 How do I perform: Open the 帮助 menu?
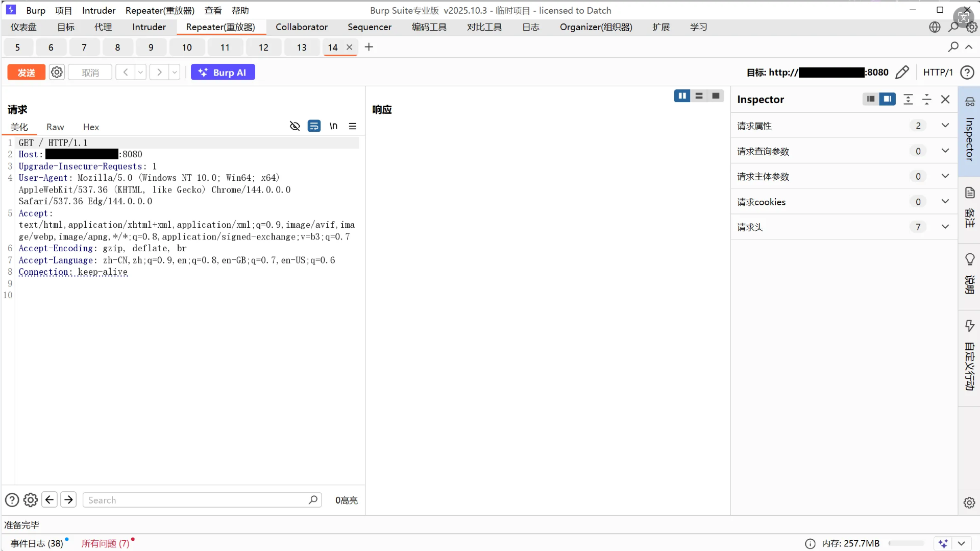(240, 10)
